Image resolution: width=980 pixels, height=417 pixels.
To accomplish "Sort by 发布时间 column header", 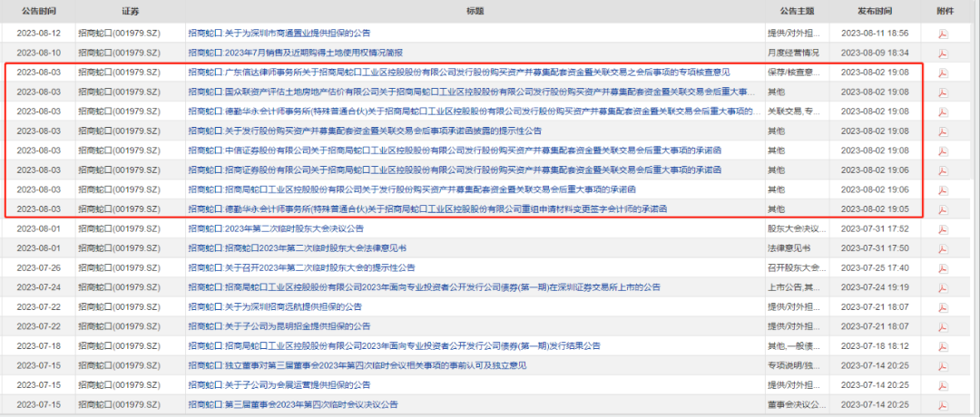I will pyautogui.click(x=875, y=11).
